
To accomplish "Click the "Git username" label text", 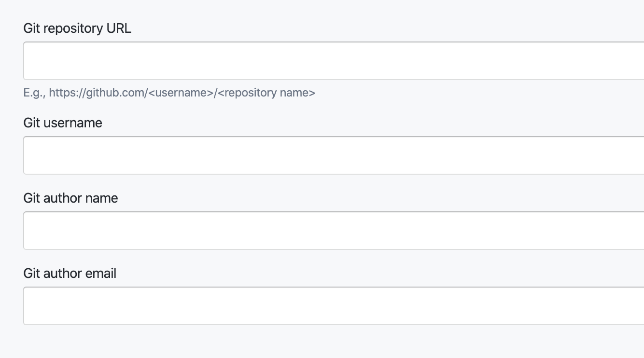I will click(x=63, y=123).
